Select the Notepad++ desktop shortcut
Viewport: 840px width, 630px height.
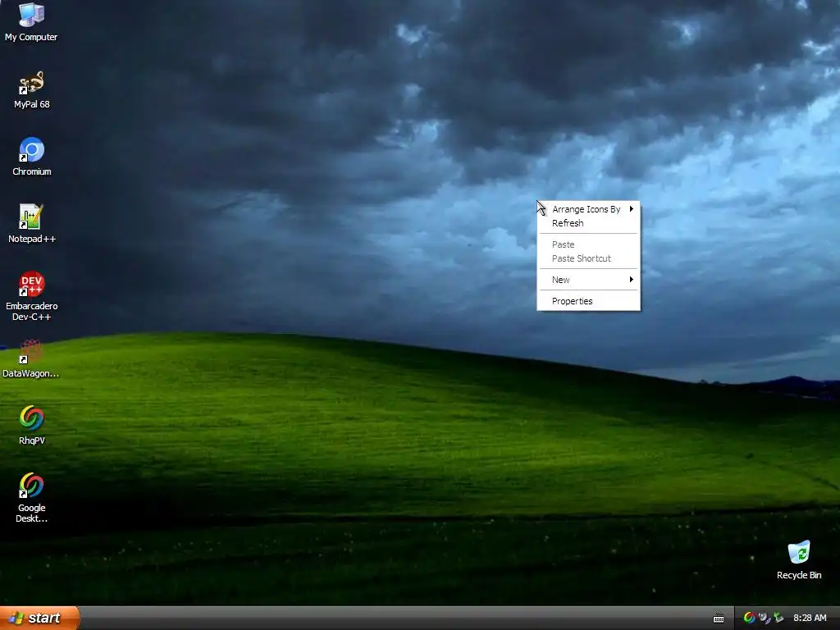coord(31,224)
